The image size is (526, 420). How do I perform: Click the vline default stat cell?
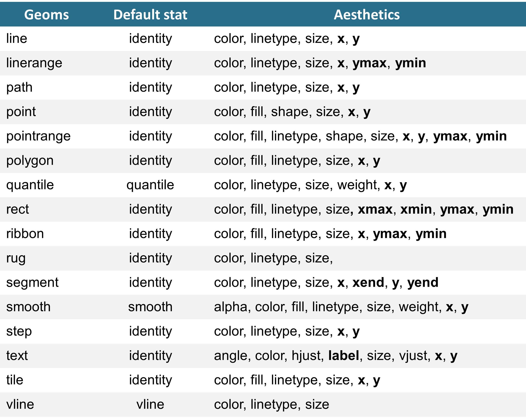click(150, 404)
